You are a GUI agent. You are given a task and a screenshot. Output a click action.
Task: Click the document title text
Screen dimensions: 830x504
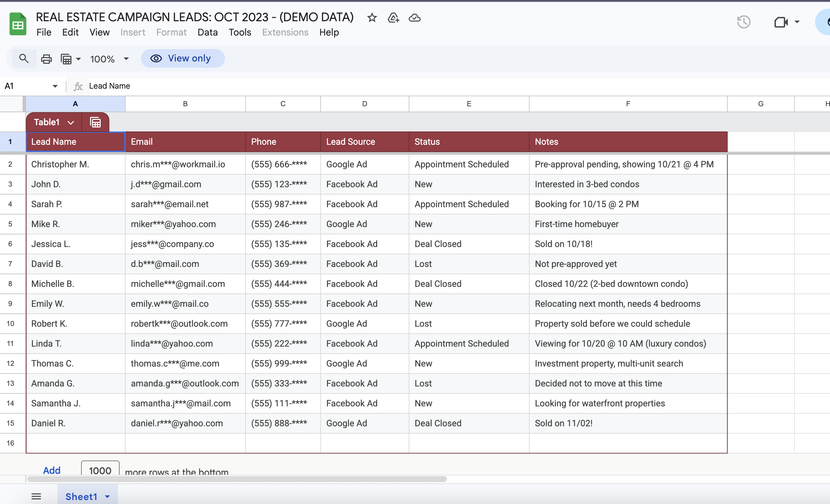coord(195,17)
